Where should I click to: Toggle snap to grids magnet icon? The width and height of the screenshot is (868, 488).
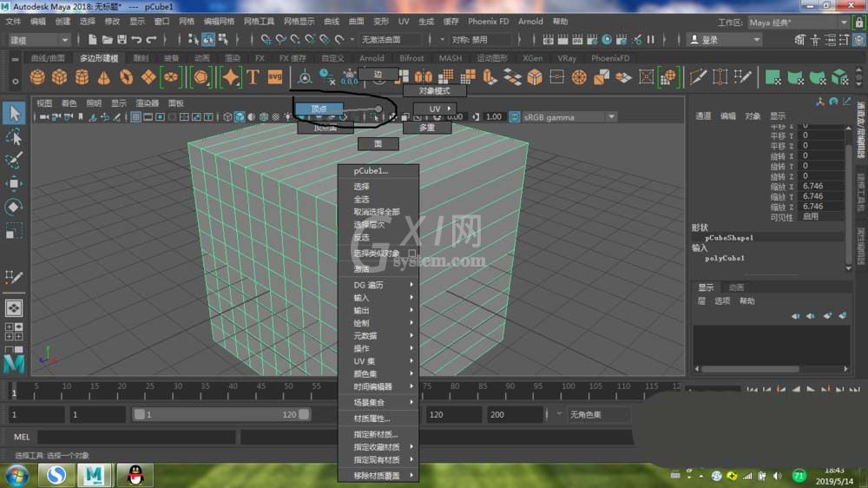(266, 39)
